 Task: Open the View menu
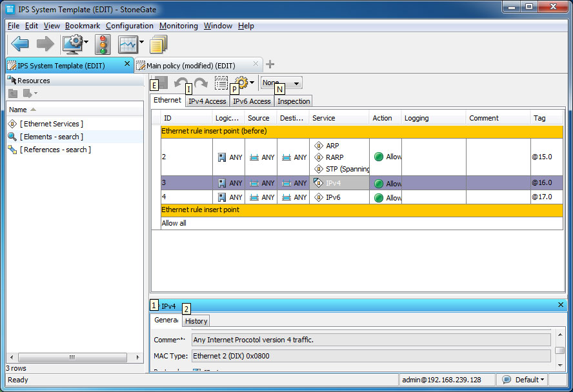(52, 26)
